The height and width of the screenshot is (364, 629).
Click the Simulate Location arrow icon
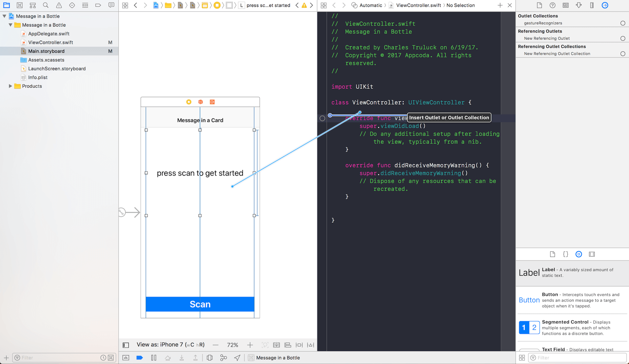[237, 358]
